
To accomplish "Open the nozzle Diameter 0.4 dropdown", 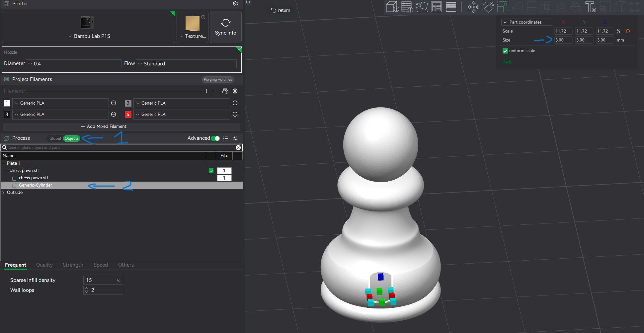I will point(74,64).
